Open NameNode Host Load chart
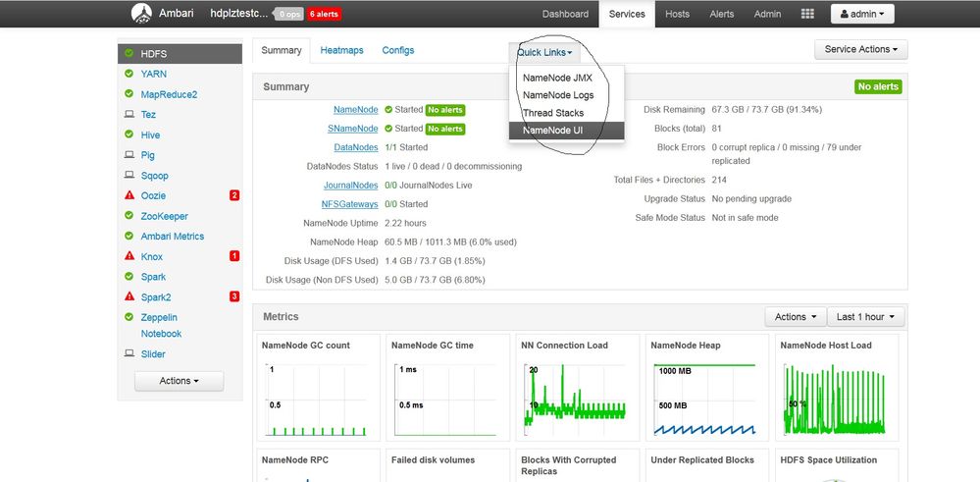 (837, 388)
